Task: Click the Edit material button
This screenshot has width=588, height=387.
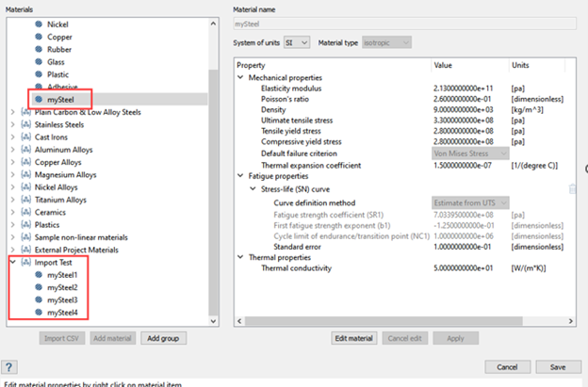Action: (355, 337)
